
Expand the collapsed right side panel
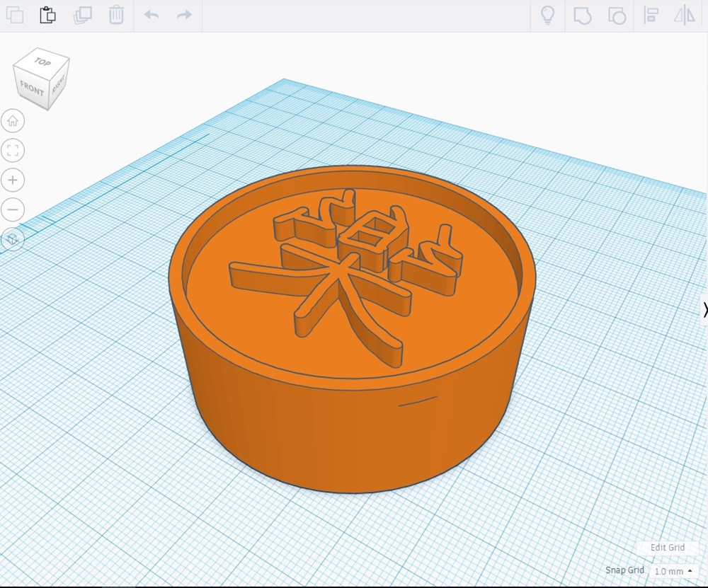[x=704, y=309]
